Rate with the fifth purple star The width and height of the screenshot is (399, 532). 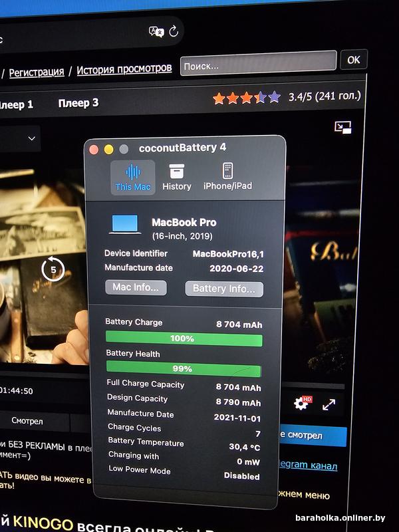[x=274, y=97]
